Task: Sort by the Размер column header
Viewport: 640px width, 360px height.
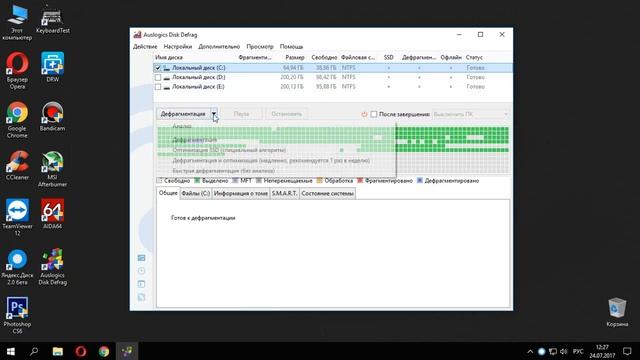Action: [x=295, y=58]
